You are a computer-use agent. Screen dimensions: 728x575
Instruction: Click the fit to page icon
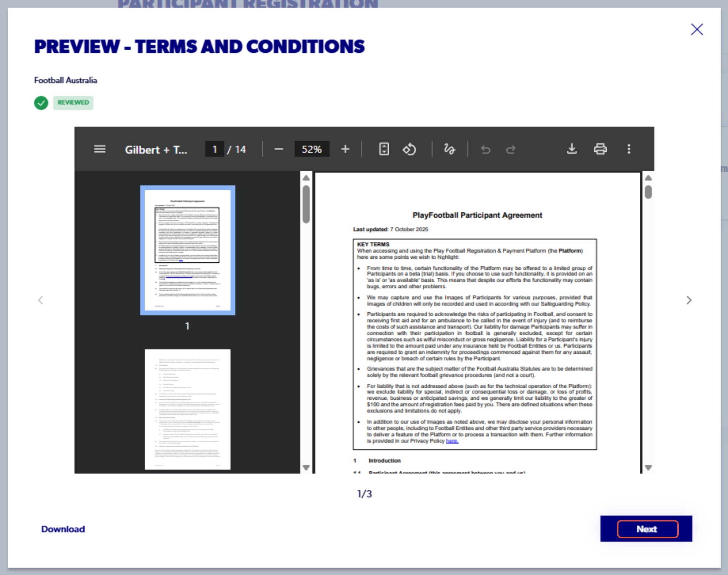(384, 149)
